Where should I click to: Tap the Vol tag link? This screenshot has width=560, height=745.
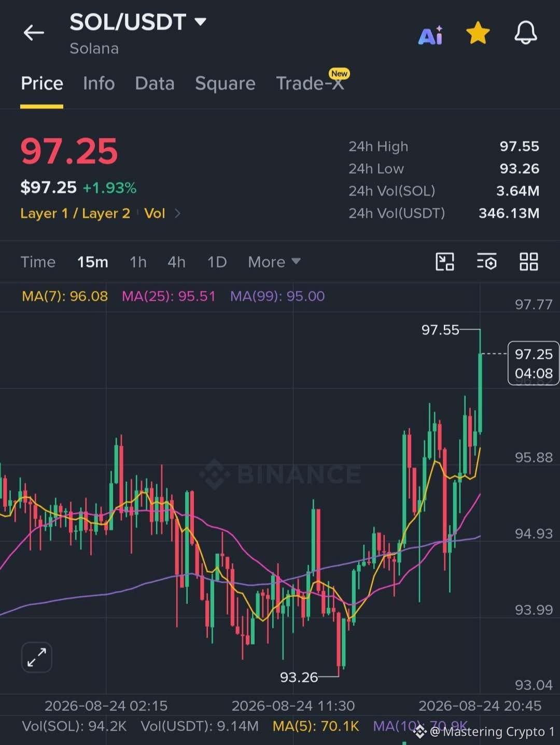(155, 213)
